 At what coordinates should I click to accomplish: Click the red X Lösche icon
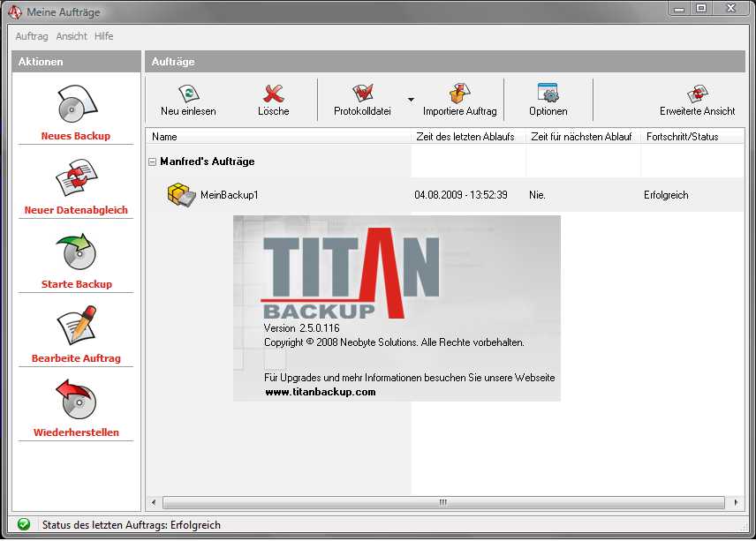[x=274, y=93]
